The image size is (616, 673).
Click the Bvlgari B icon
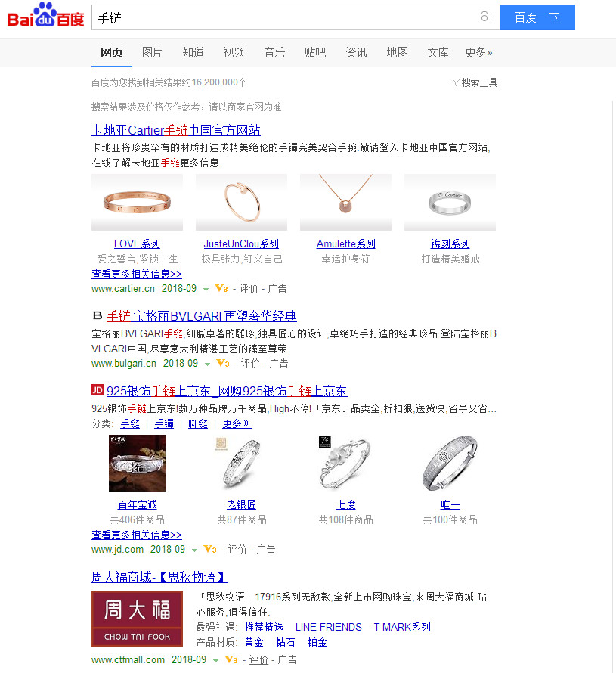(x=98, y=316)
